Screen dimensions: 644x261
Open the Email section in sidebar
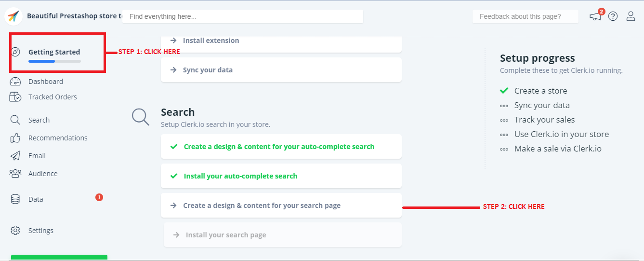tap(37, 156)
